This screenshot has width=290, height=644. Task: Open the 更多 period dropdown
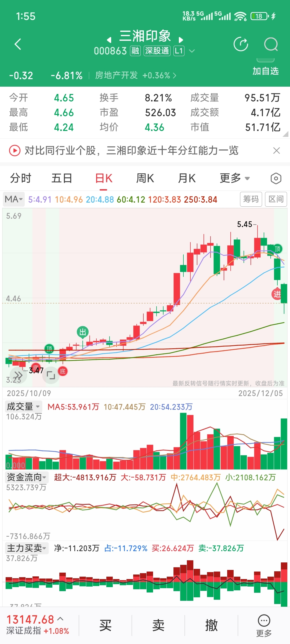(235, 178)
